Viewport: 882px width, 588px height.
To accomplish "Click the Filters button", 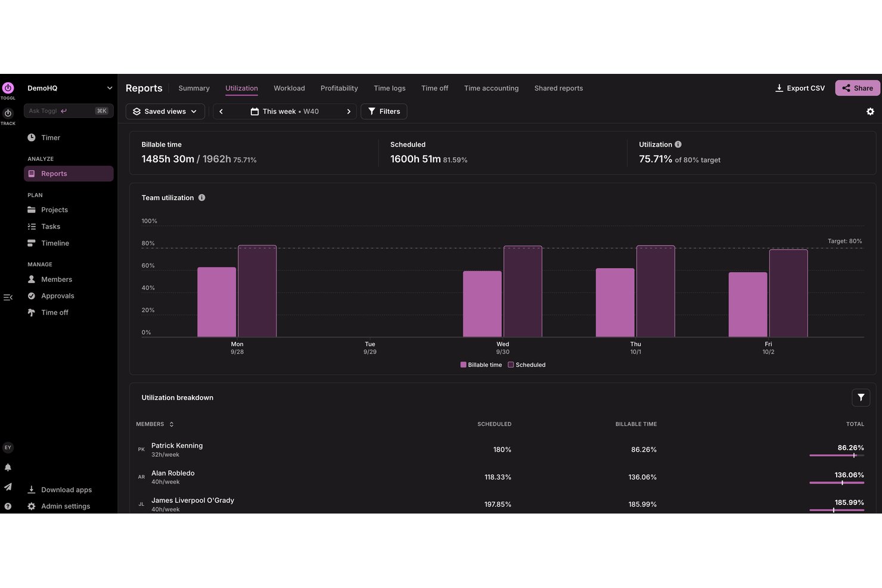I will (x=384, y=111).
